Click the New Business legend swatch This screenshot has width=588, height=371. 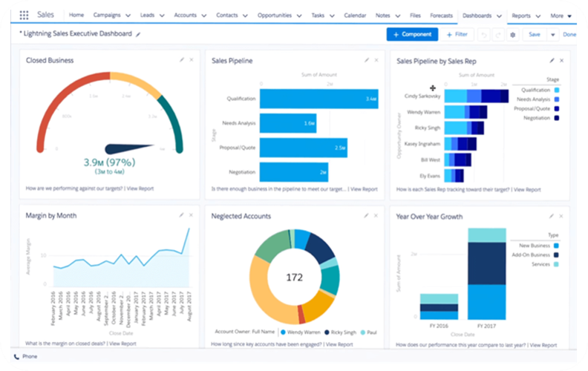point(556,246)
